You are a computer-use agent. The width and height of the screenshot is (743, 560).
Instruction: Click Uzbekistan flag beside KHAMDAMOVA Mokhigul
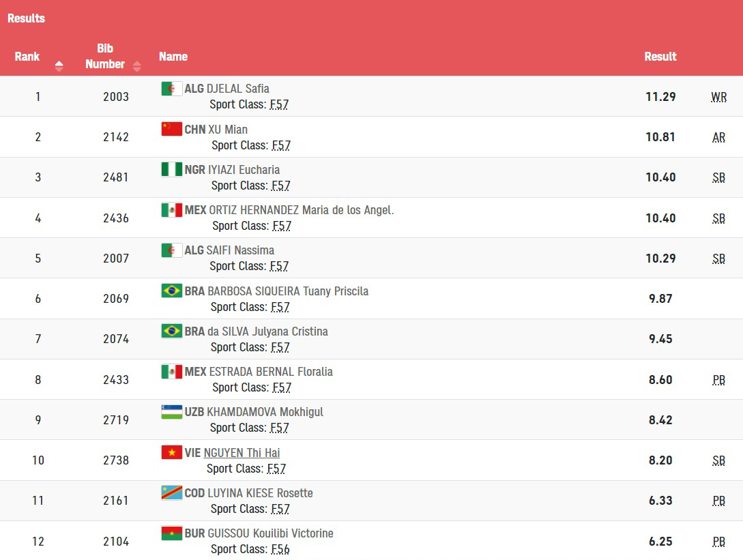click(171, 412)
